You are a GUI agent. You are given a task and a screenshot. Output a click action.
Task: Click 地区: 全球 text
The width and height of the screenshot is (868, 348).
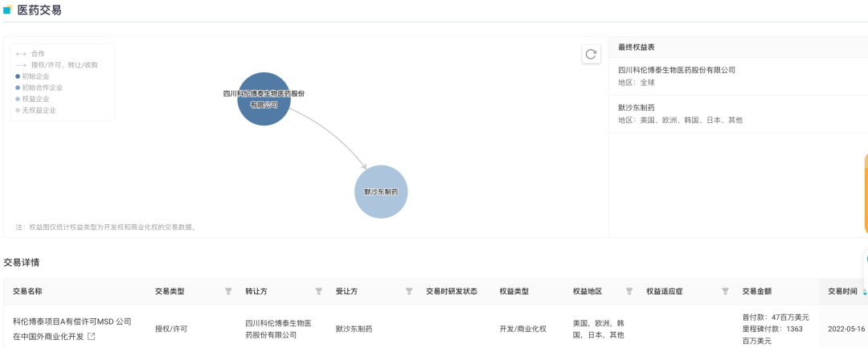coord(636,83)
